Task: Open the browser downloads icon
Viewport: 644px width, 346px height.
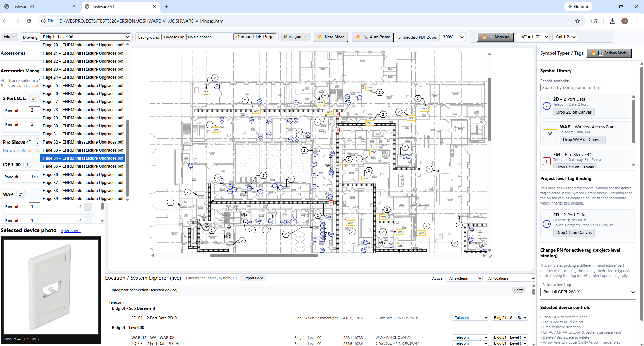Action: point(612,21)
